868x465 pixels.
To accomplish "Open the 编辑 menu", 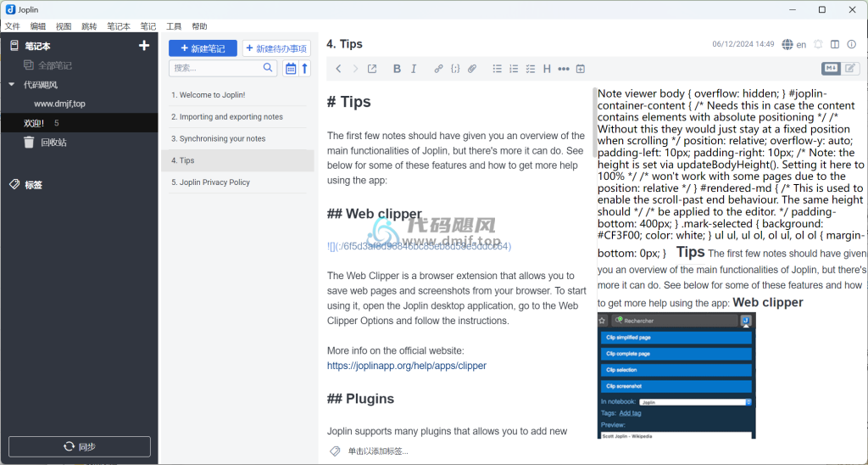I will coord(37,26).
